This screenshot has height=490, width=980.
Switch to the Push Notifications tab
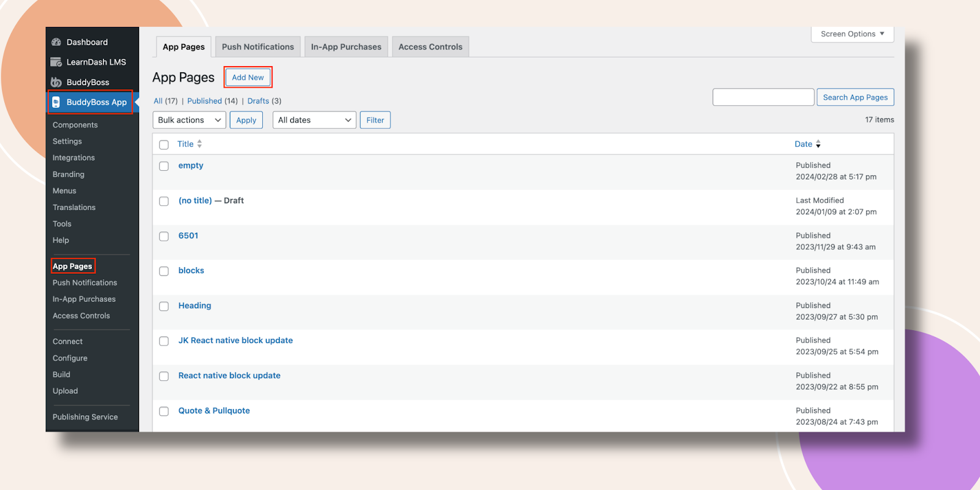point(258,47)
